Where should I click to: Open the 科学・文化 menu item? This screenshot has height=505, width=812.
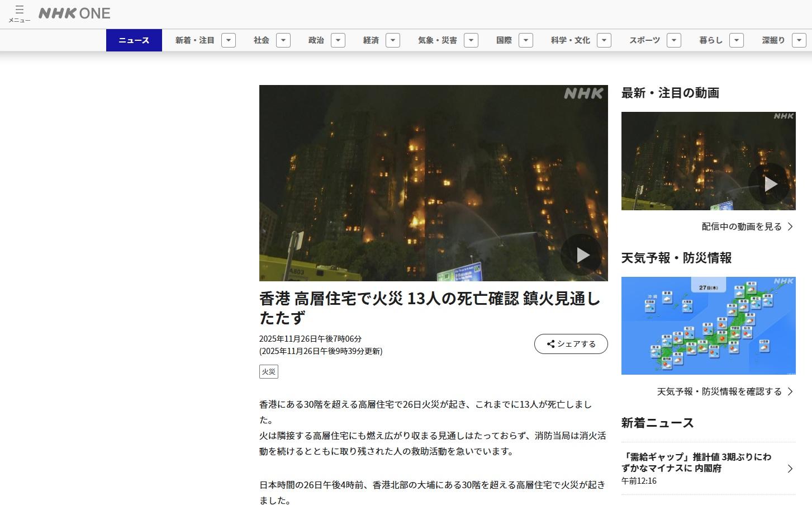click(570, 40)
